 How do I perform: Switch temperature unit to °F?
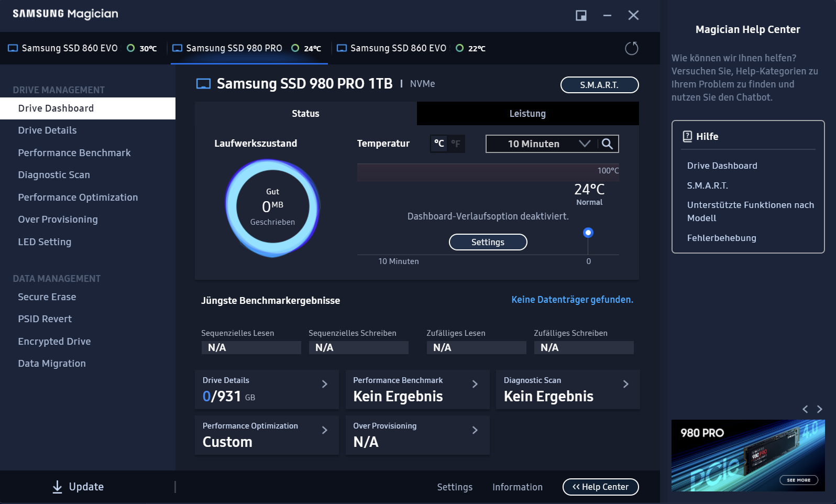(456, 143)
